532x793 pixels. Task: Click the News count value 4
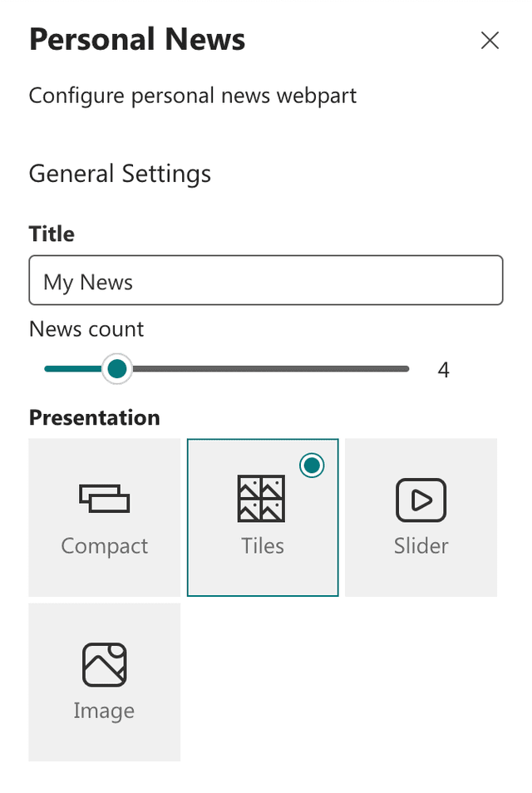(443, 369)
